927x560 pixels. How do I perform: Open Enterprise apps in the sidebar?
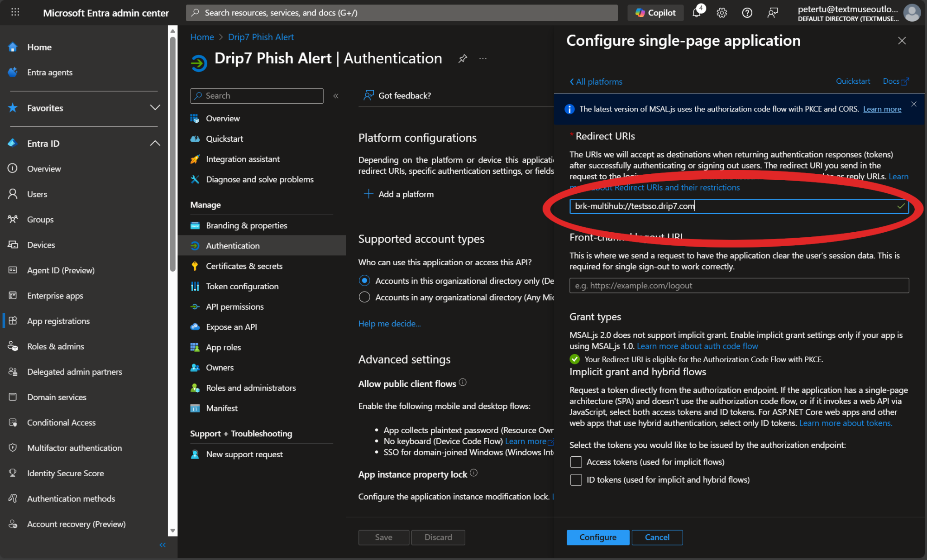point(55,296)
